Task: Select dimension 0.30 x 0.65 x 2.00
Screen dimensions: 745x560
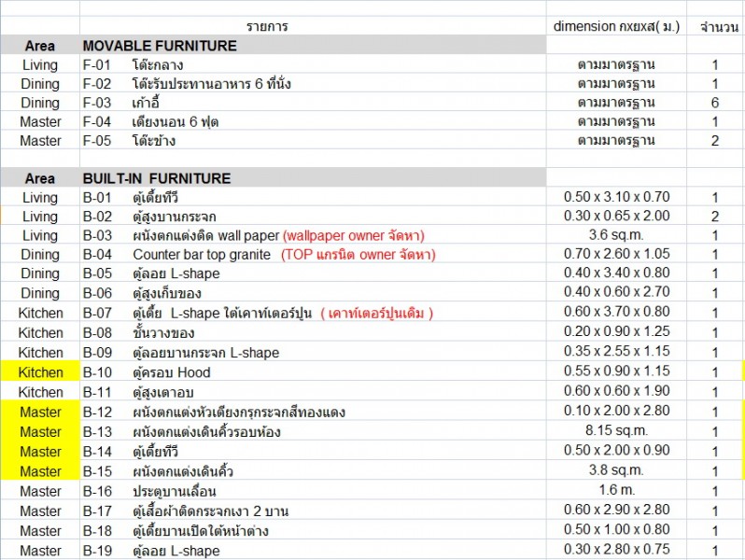Action: (616, 217)
